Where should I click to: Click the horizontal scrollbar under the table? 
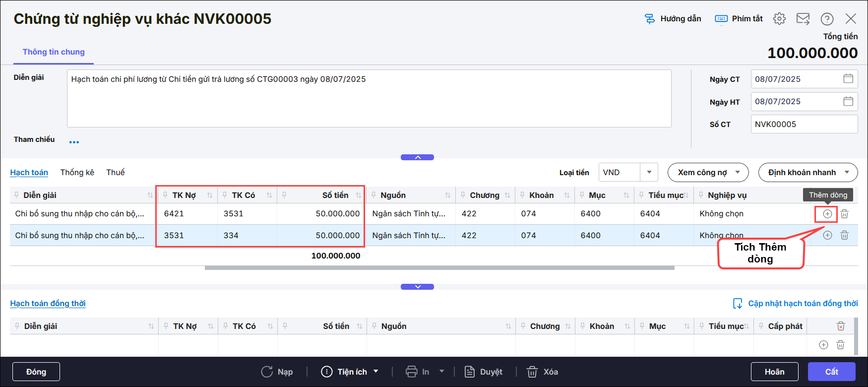439,268
